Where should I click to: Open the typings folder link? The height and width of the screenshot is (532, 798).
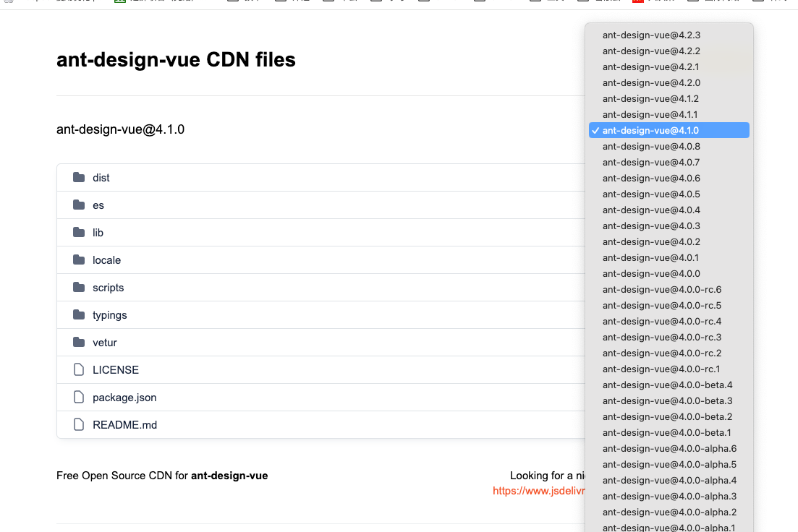tap(109, 315)
